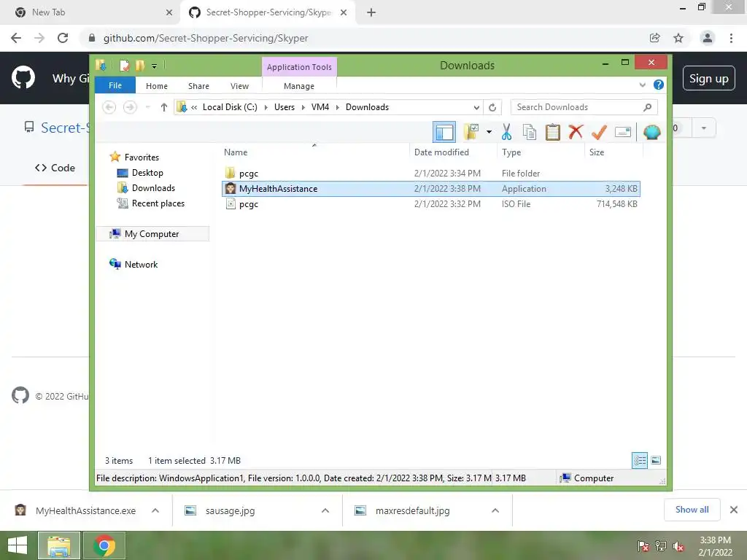The image size is (747, 560).
Task: Select the pcgc file folder row
Action: click(x=430, y=174)
